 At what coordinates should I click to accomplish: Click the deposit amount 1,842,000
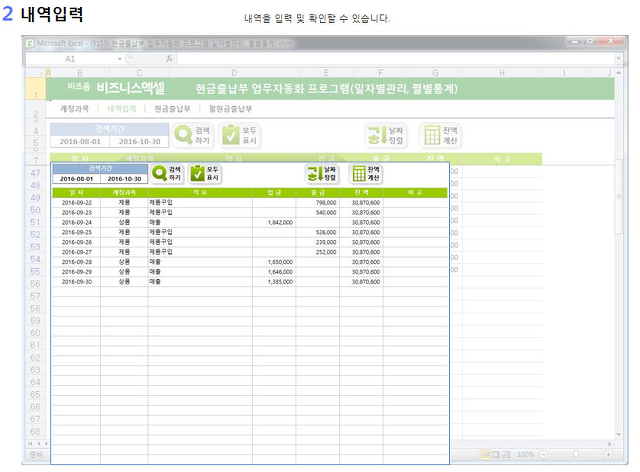(x=280, y=223)
